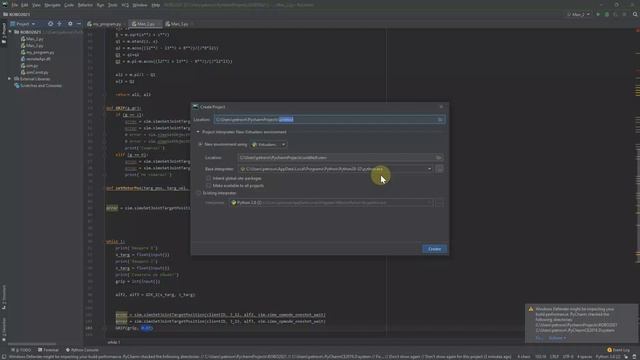Click ellipsis button next to Base interpreter
Screen dimensions: 640x360
click(440, 169)
